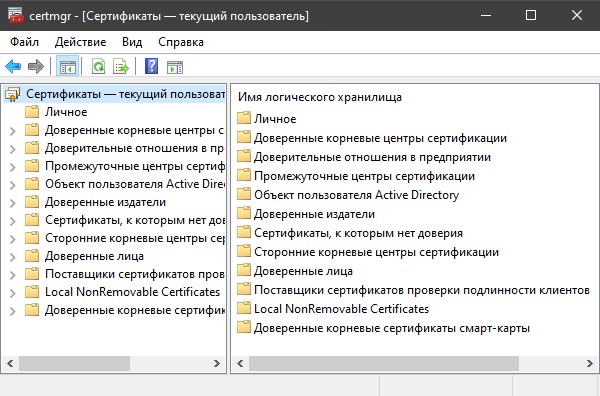Viewport: 600px width, 396px height.
Task: Select Объект пользователя Active Directory in right list
Action: pyautogui.click(x=356, y=195)
